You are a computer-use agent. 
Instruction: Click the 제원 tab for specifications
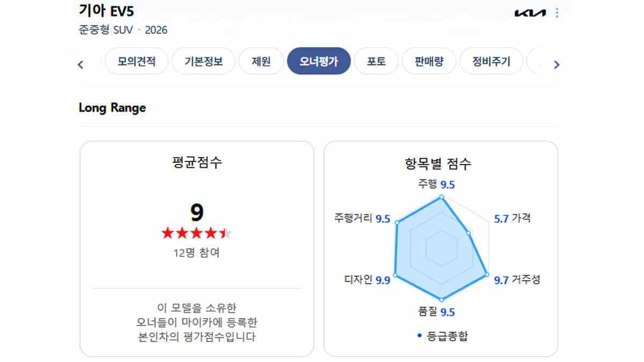[x=261, y=61]
